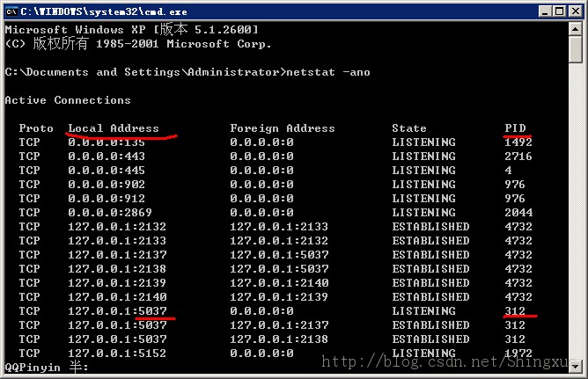The width and height of the screenshot is (588, 379).
Task: Click PID value 2716
Action: tap(518, 157)
